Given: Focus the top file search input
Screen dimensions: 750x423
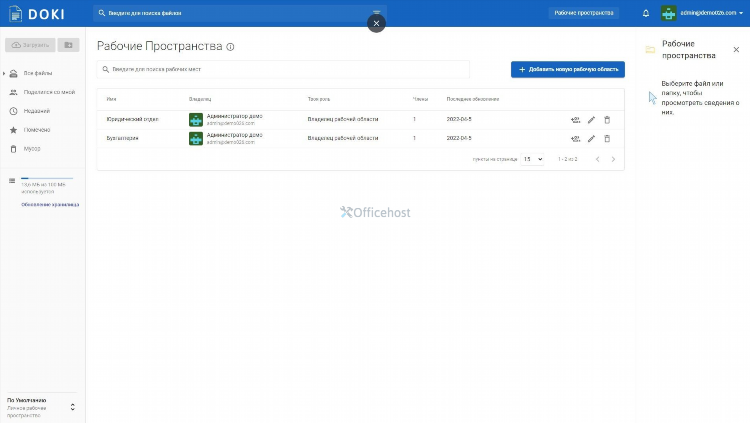Looking at the screenshot, I should point(239,13).
